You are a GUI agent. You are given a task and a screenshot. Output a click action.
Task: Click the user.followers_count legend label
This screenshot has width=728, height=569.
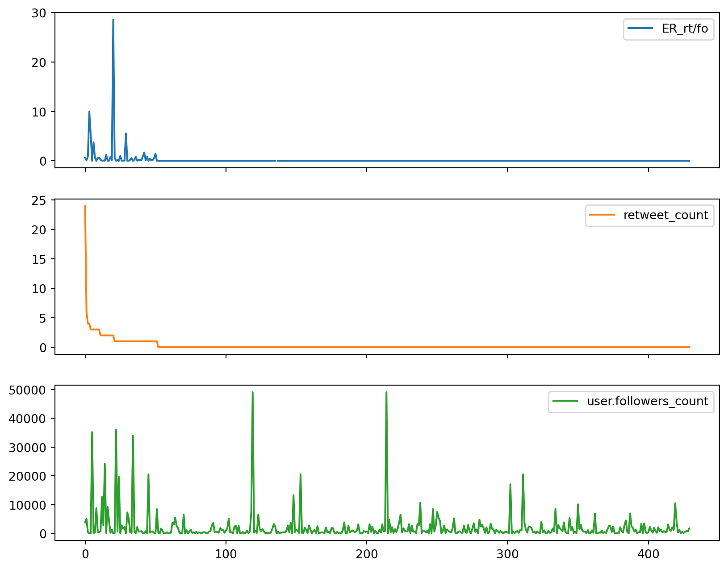(x=647, y=401)
